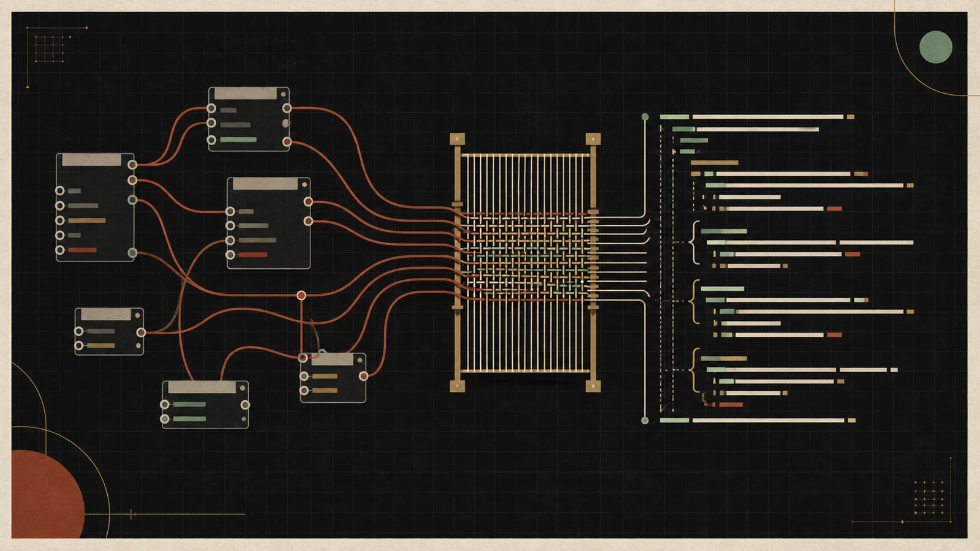Click lower input port on two-green-bar node
Viewport: 980px width, 551px height.
tap(165, 419)
